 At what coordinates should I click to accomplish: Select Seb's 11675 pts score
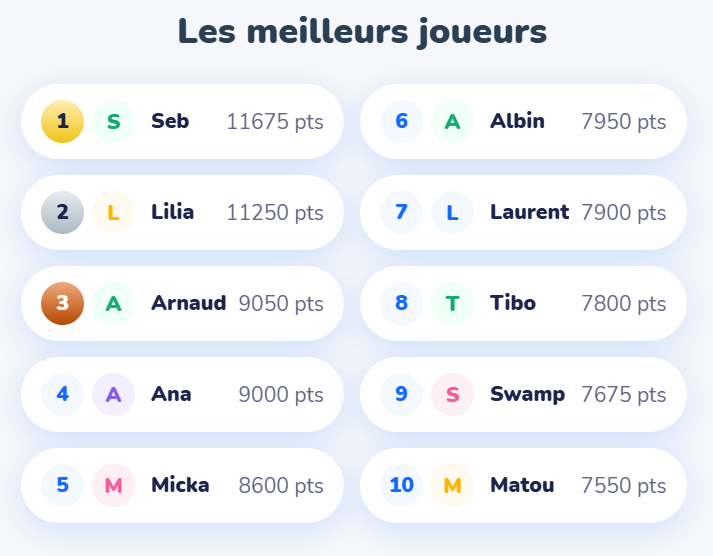click(275, 122)
